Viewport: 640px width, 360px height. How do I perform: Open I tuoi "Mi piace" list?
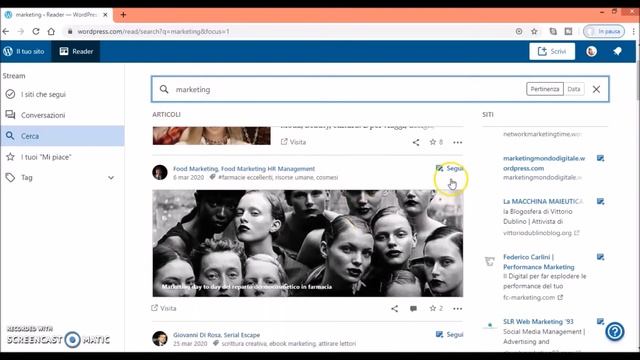(x=62, y=157)
